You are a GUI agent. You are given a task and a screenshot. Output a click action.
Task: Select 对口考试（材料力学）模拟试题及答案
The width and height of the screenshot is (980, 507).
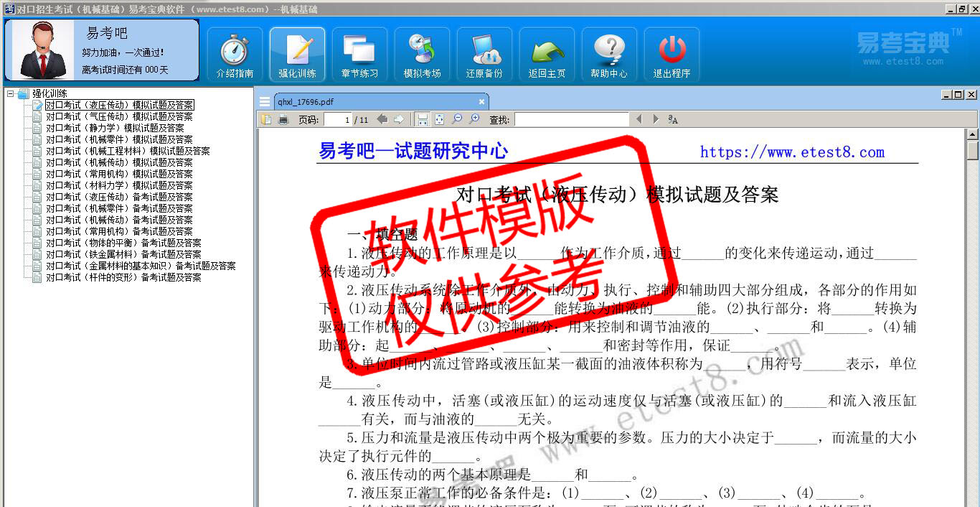(119, 185)
